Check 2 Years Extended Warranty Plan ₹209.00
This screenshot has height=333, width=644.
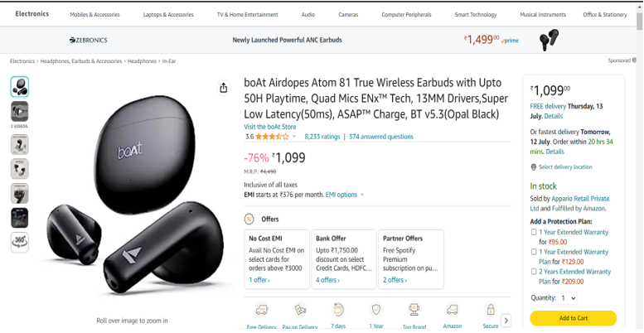534,272
